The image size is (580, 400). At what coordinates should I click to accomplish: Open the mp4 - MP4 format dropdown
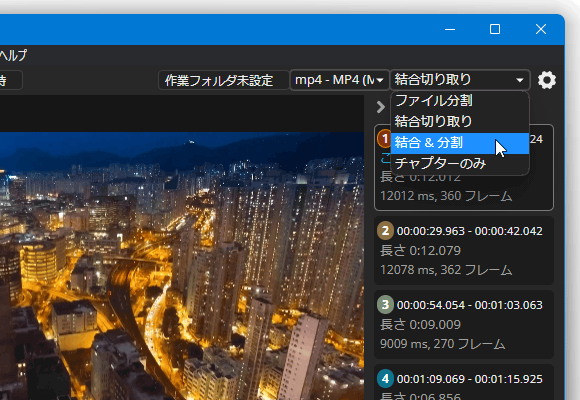click(x=339, y=80)
